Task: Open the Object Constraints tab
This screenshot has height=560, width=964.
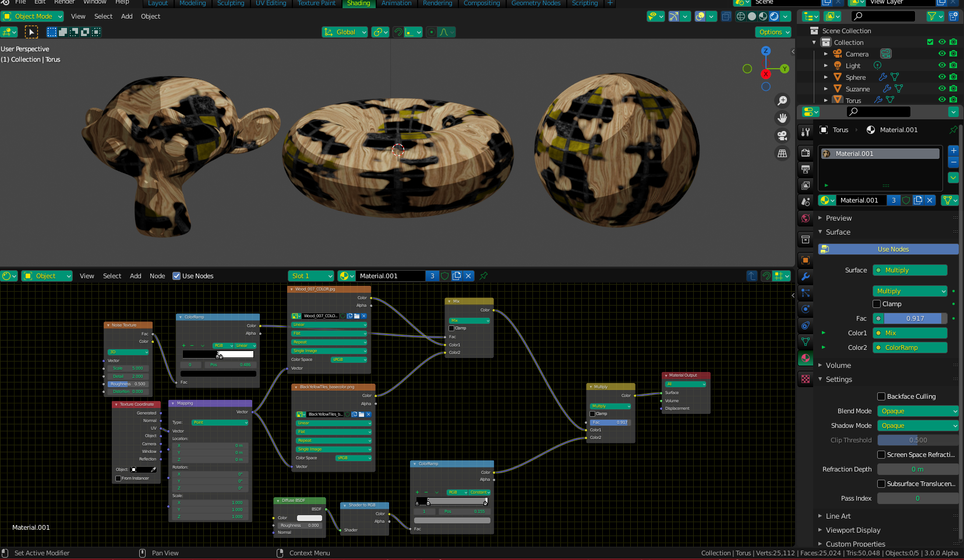Action: 806,325
